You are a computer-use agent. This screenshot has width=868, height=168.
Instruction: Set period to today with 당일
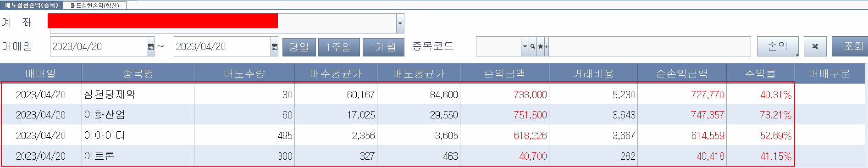tap(299, 47)
